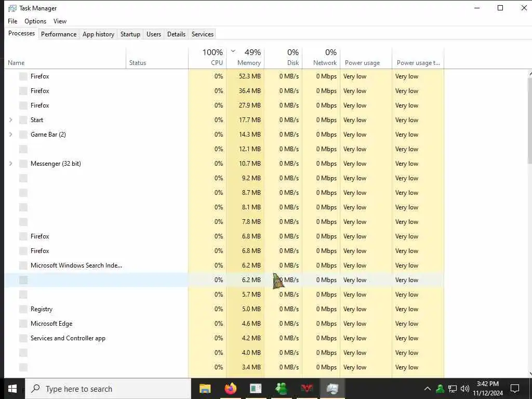
Task: Select the Registry process row
Action: tap(224, 309)
